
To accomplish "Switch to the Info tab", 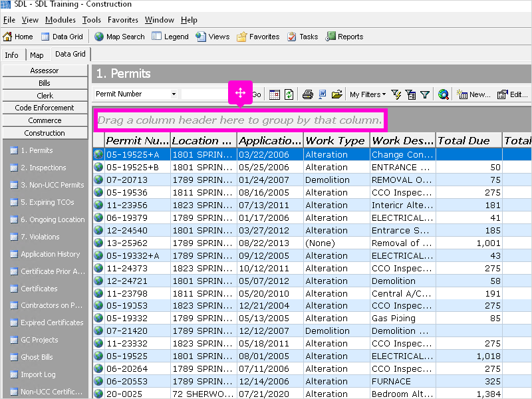I will (11, 55).
